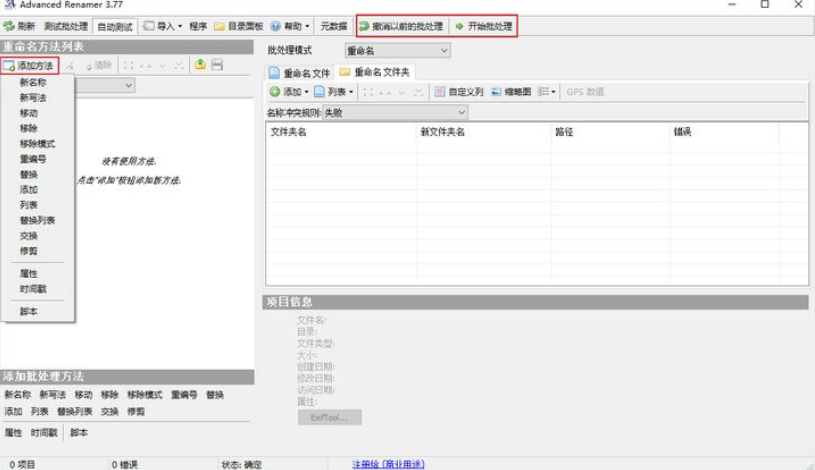Switch to the 重命名 文件夹 tab
815x470 pixels.
(374, 72)
